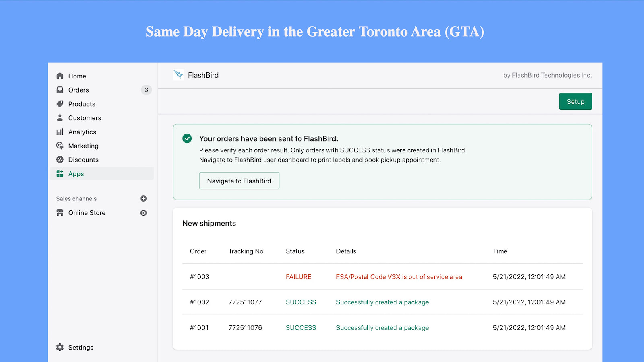Click the timestamp for order #1001
This screenshot has height=362, width=644.
[529, 328]
